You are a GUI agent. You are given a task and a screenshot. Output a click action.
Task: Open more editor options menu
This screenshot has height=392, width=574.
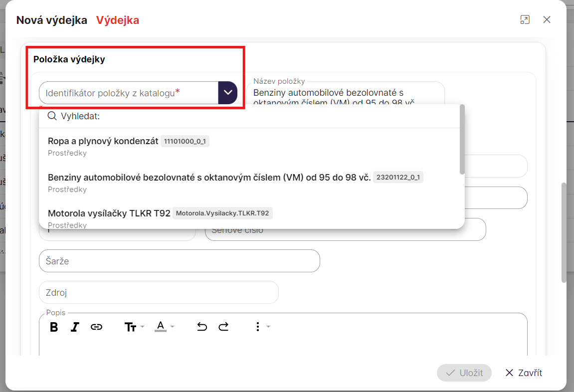coord(261,327)
